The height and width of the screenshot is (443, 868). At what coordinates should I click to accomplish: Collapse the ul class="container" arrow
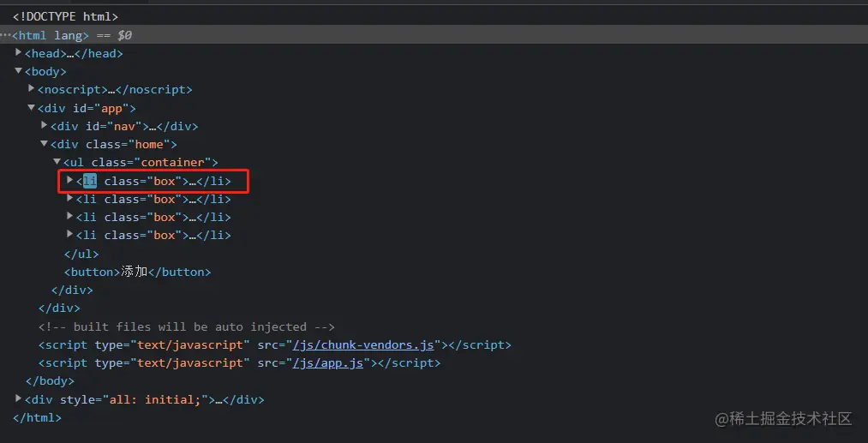pos(57,162)
